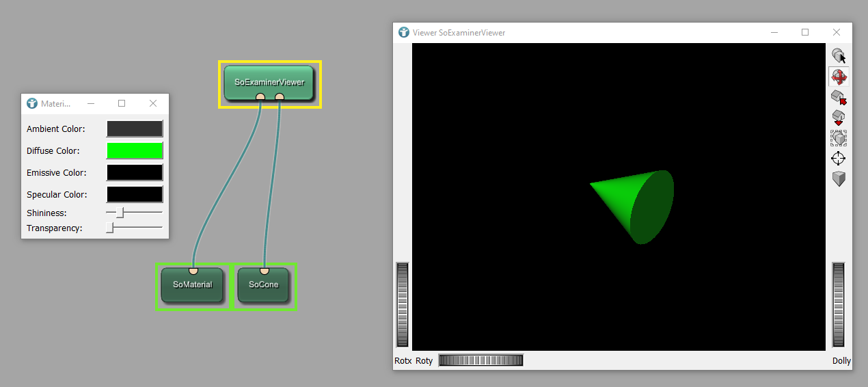Select the SoCone node
Viewport: 868px width, 387px height.
click(263, 285)
